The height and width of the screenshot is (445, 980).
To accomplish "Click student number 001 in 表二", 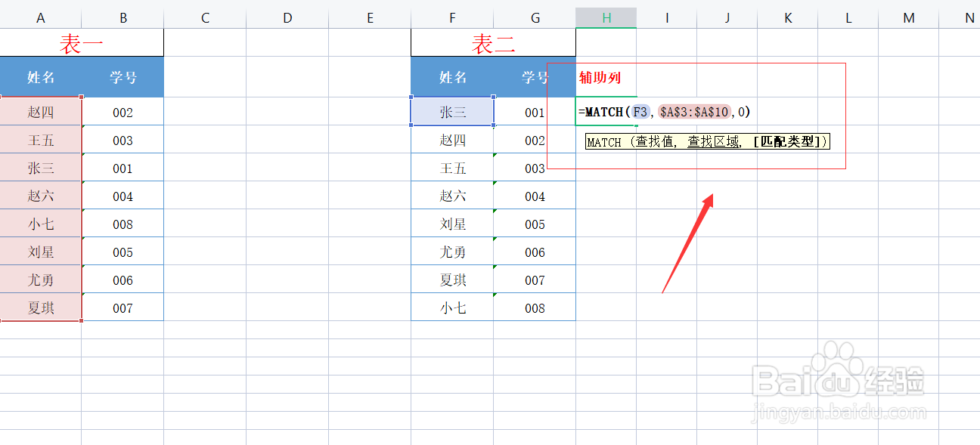I will [535, 111].
